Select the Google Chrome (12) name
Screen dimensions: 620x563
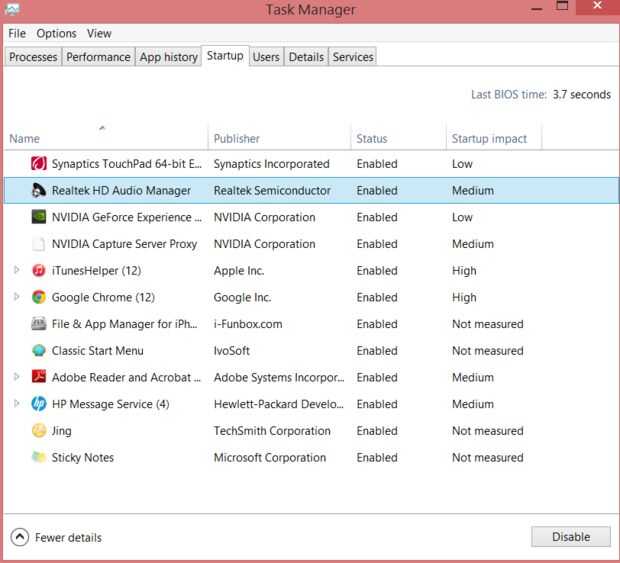point(103,297)
